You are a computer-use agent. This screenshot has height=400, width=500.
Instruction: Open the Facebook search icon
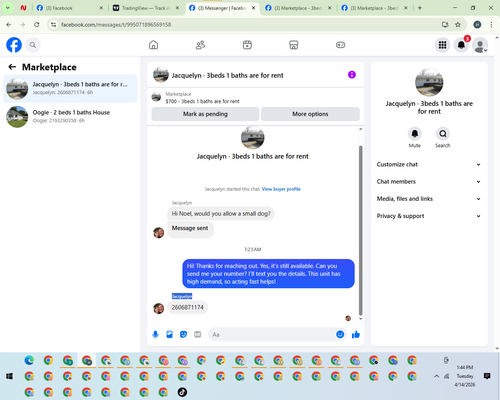(33, 45)
